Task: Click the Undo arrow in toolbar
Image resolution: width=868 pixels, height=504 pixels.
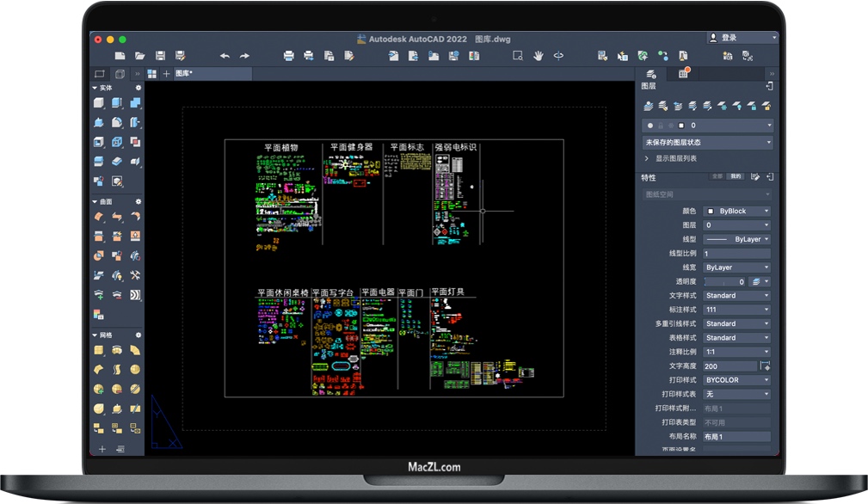Action: [x=225, y=56]
